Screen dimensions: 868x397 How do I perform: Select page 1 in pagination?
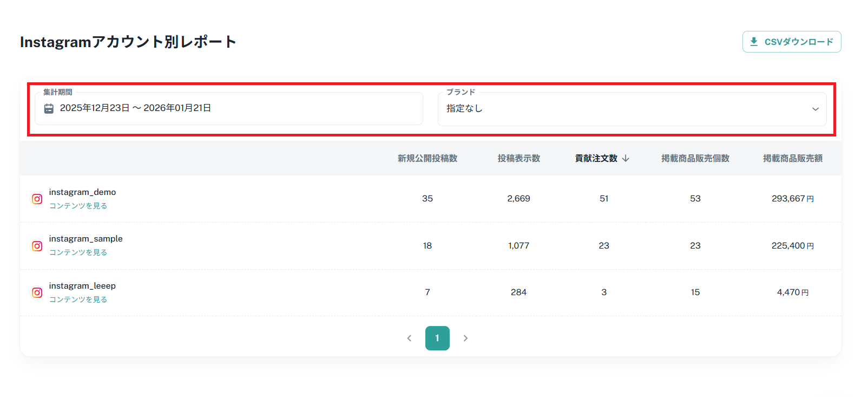click(437, 338)
